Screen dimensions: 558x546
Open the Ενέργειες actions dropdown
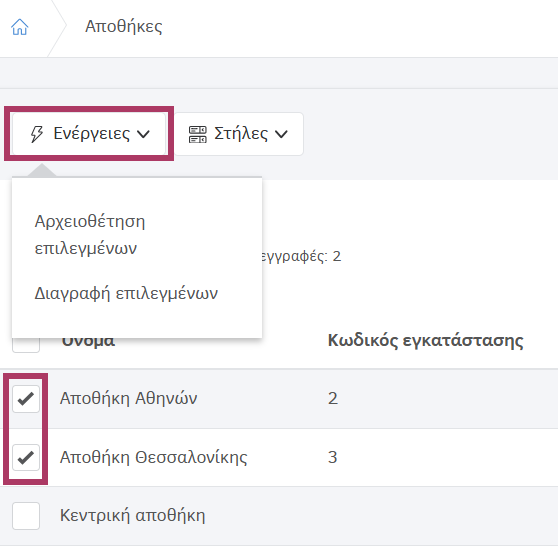89,134
